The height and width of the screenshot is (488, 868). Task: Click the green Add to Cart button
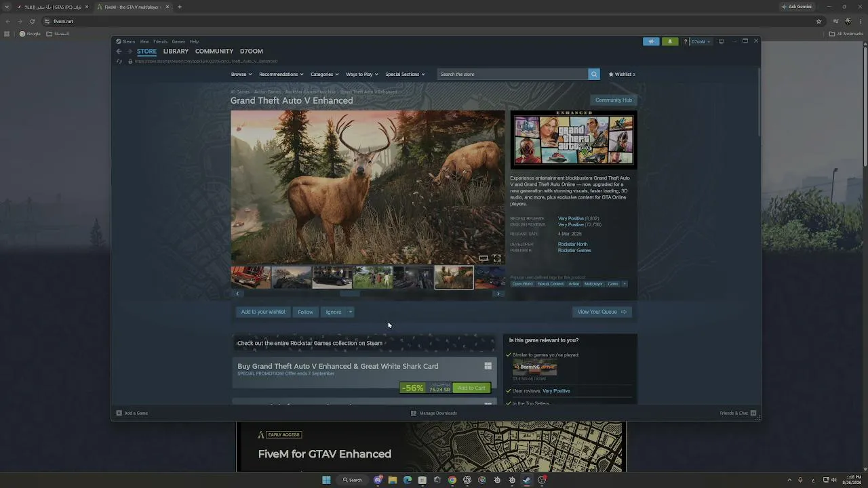(471, 388)
